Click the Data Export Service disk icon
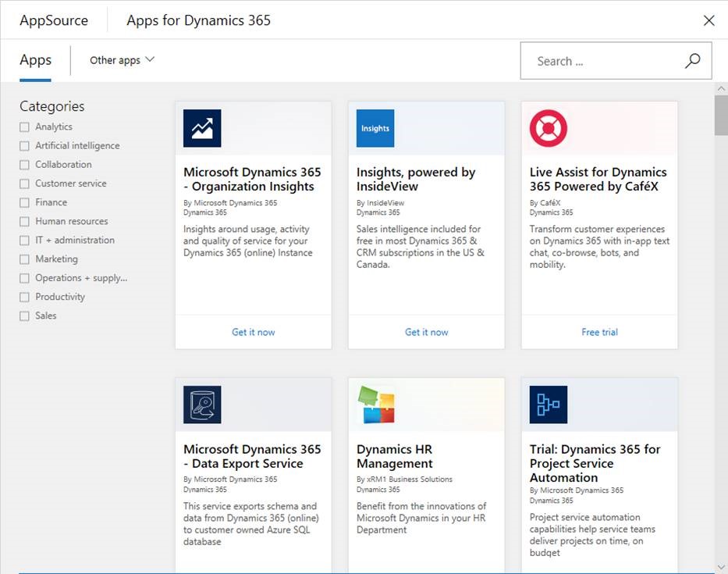The width and height of the screenshot is (728, 574). click(202, 405)
